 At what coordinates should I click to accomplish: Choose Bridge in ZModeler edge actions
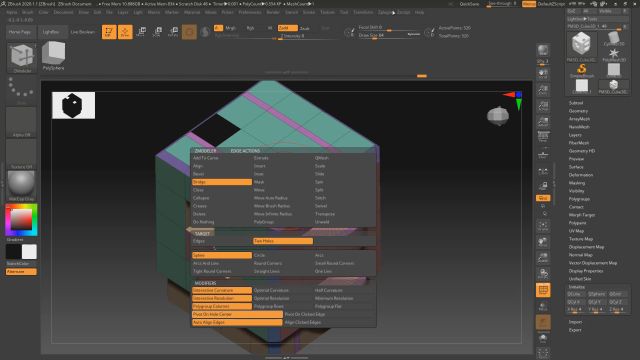tap(222, 182)
